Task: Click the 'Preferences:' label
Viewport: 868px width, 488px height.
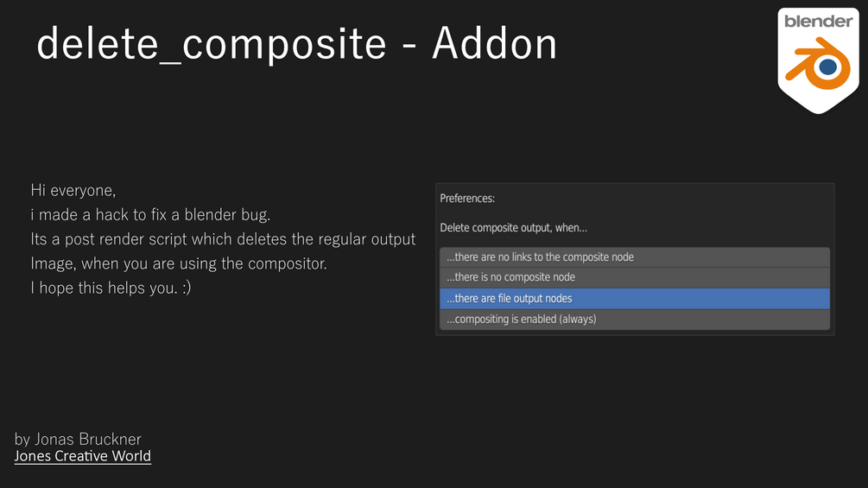Action: (467, 199)
